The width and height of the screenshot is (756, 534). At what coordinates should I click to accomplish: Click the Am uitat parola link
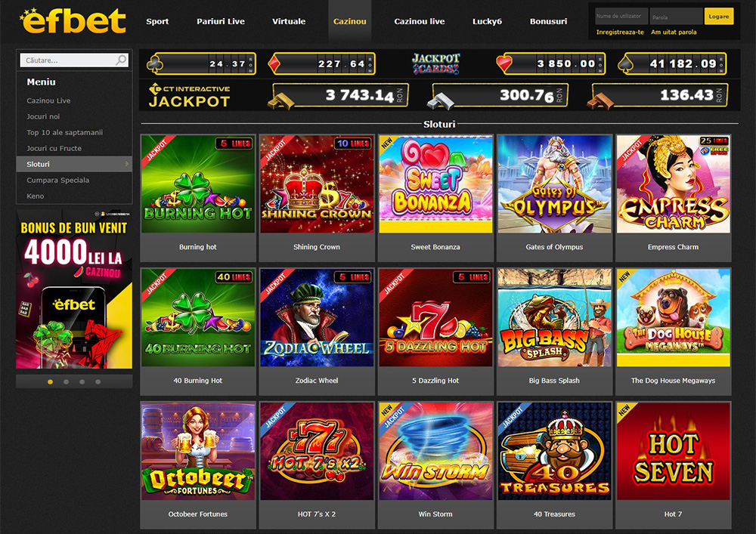click(674, 32)
